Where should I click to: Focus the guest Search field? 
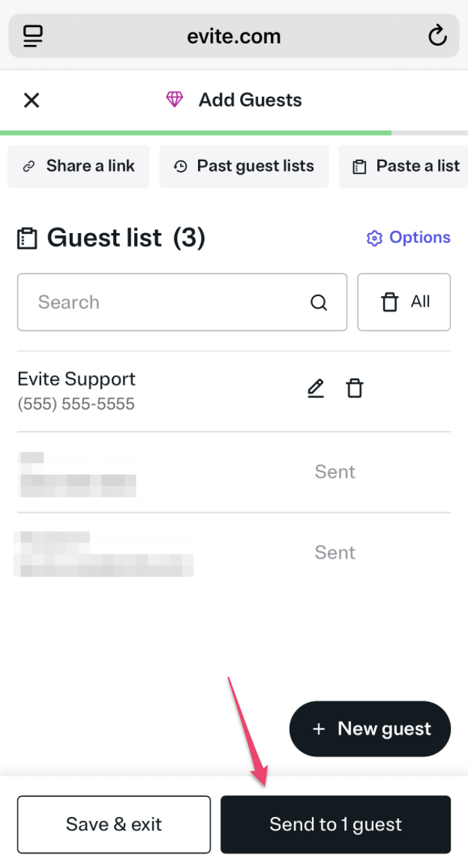pos(165,302)
